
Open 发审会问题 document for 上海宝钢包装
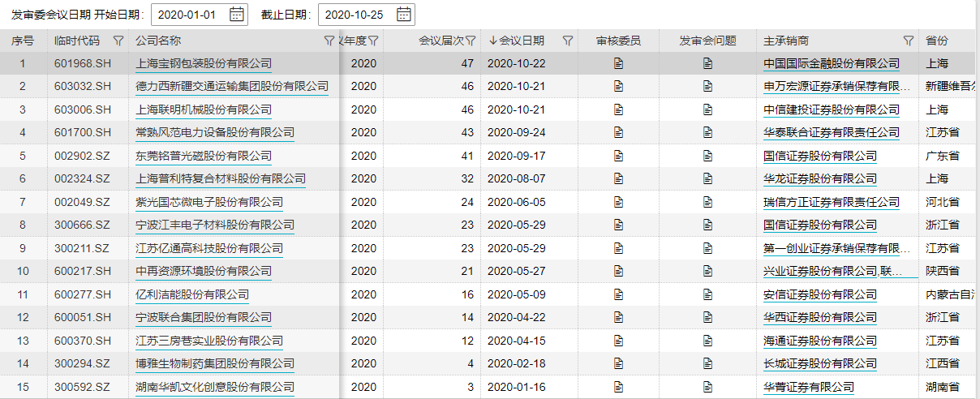(707, 63)
